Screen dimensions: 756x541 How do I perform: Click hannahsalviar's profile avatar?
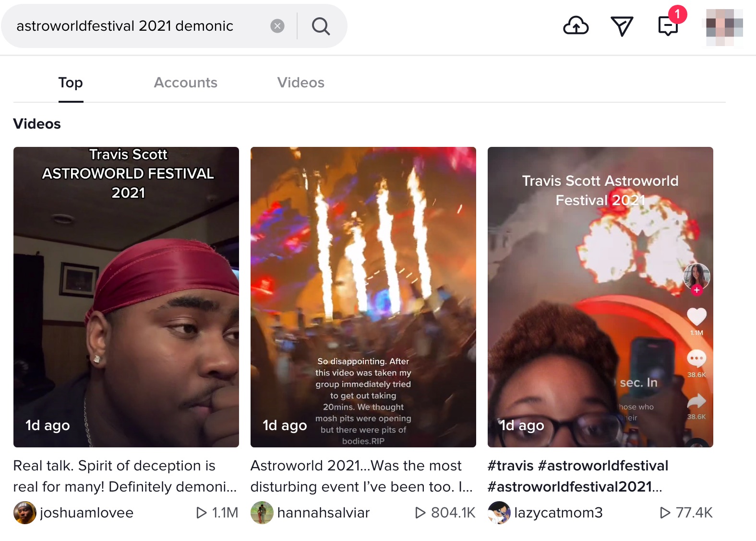[262, 513]
